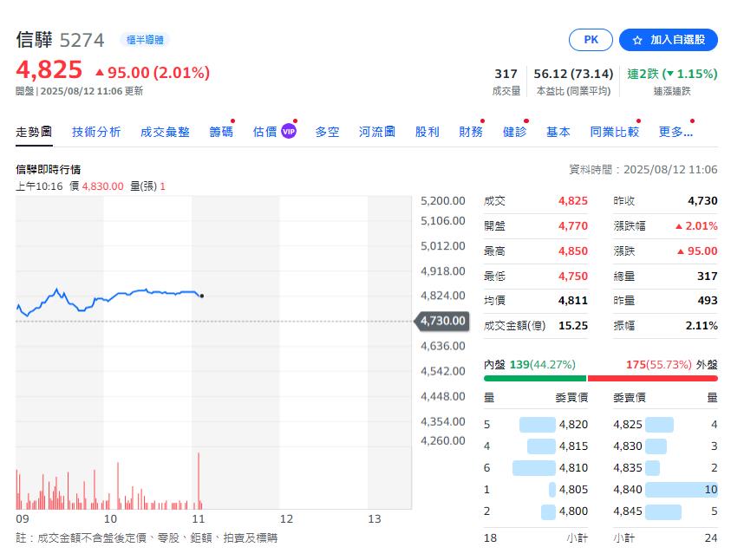Click the red 外盤 proportion bar

(653, 378)
